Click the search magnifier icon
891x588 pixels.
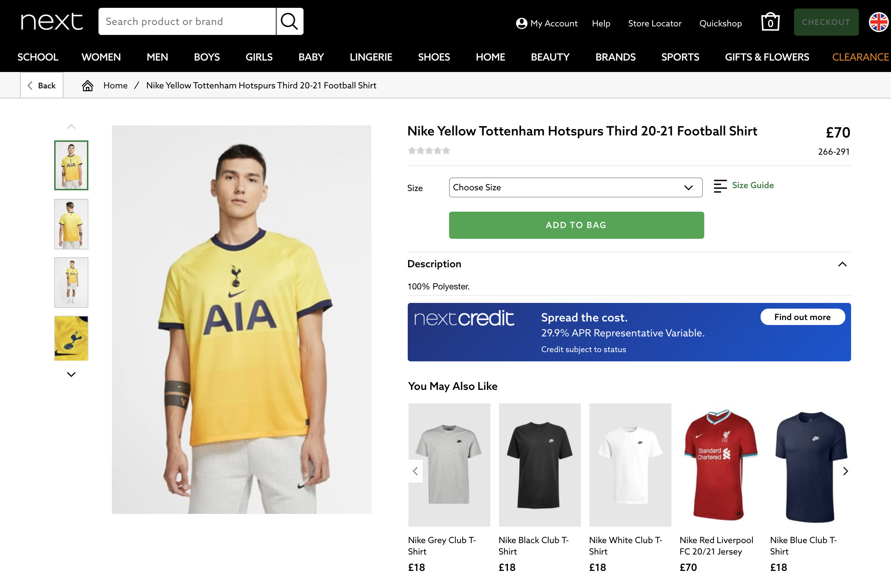coord(289,21)
